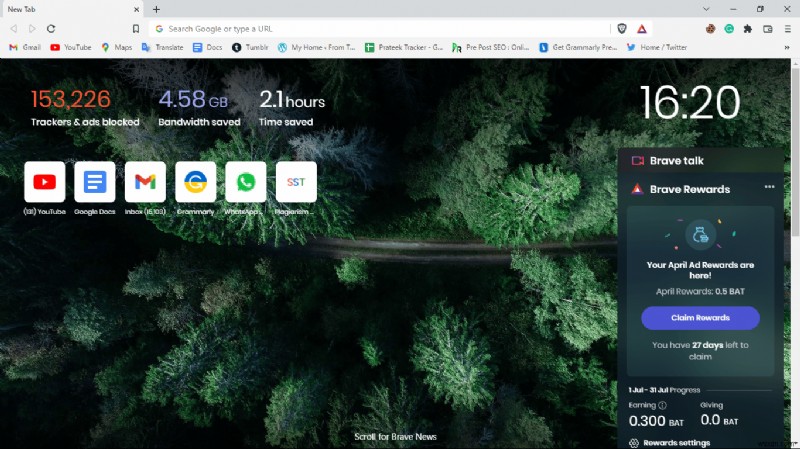
Task: Open the Brave Rewards triangle icon in address bar
Action: pos(642,29)
